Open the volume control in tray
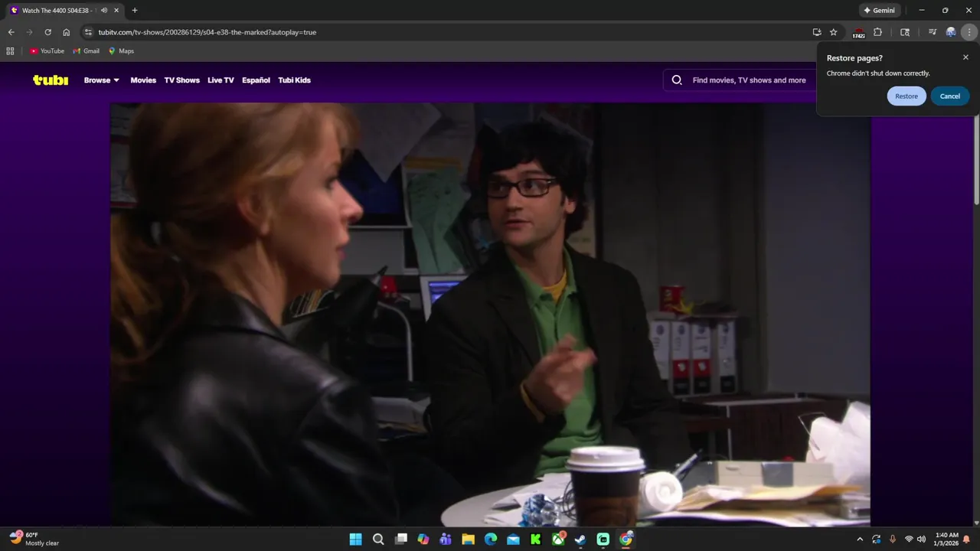 [921, 540]
